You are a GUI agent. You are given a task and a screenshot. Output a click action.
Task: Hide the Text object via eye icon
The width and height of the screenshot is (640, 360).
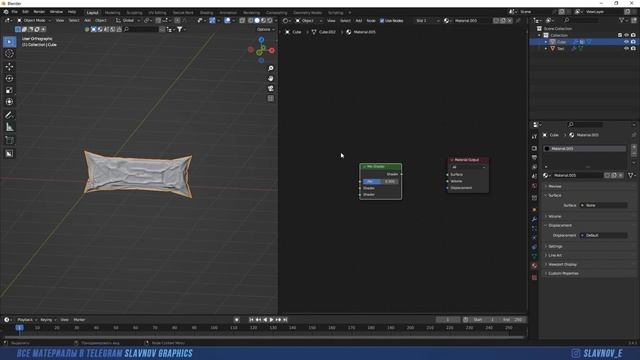pos(627,49)
